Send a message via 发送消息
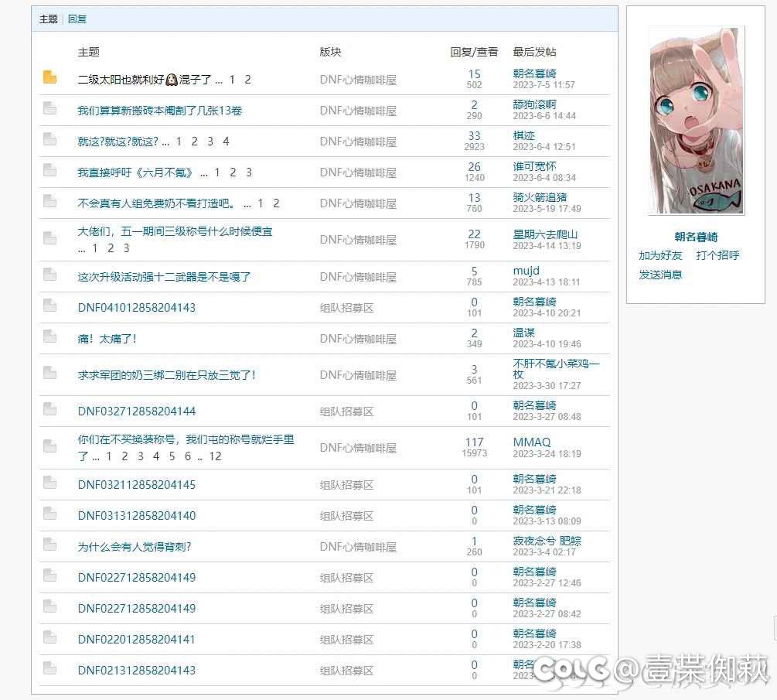This screenshot has height=700, width=777. [x=660, y=275]
